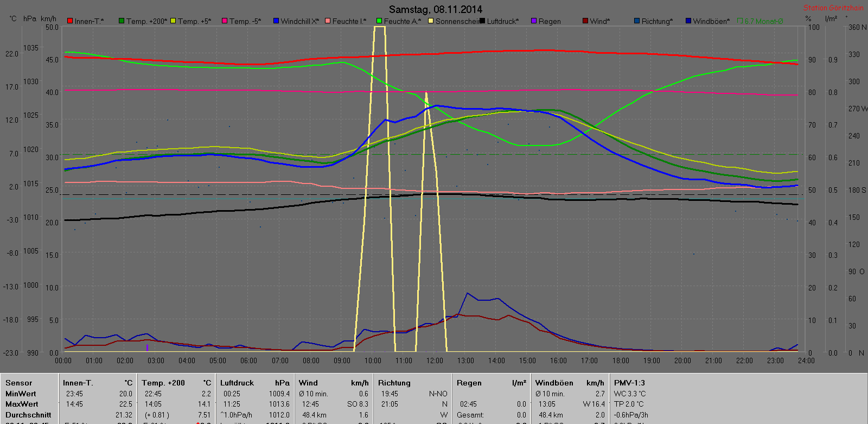This screenshot has height=424, width=868.
Task: Click the Temp. +200 table column header
Action: coord(163,383)
